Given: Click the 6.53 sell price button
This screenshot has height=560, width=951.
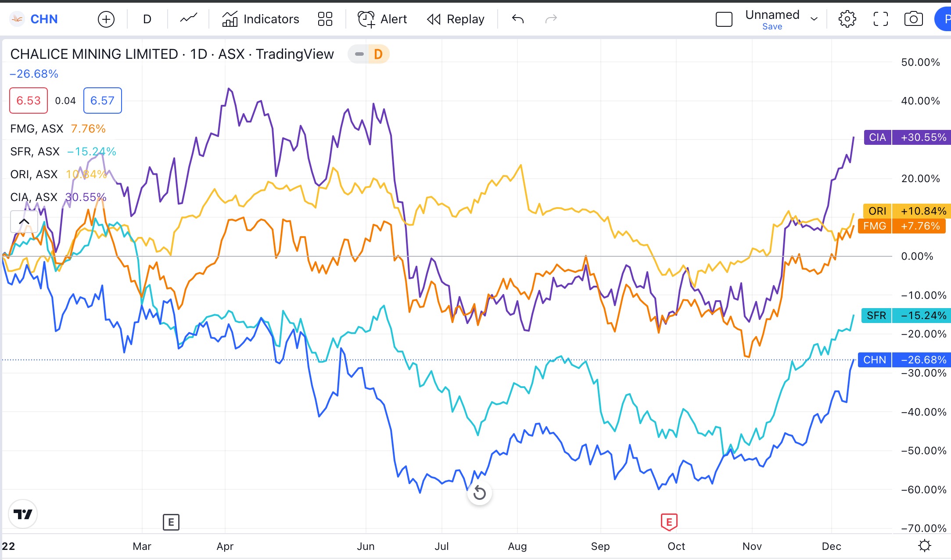Looking at the screenshot, I should pyautogui.click(x=29, y=101).
